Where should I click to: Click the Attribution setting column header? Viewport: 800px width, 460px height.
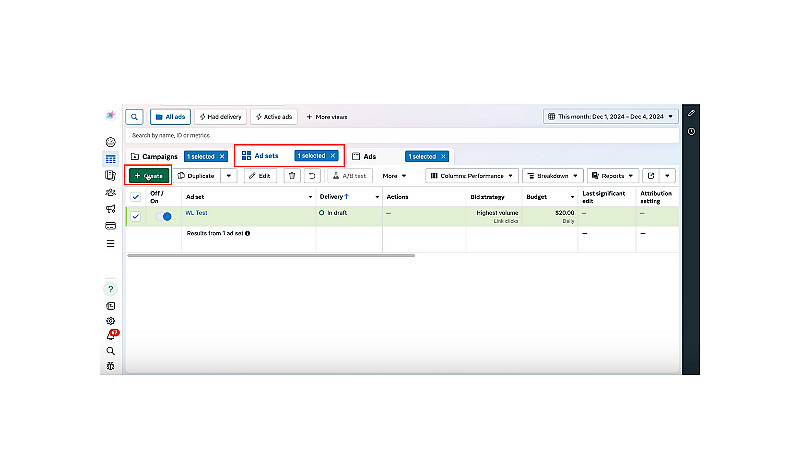tap(656, 197)
